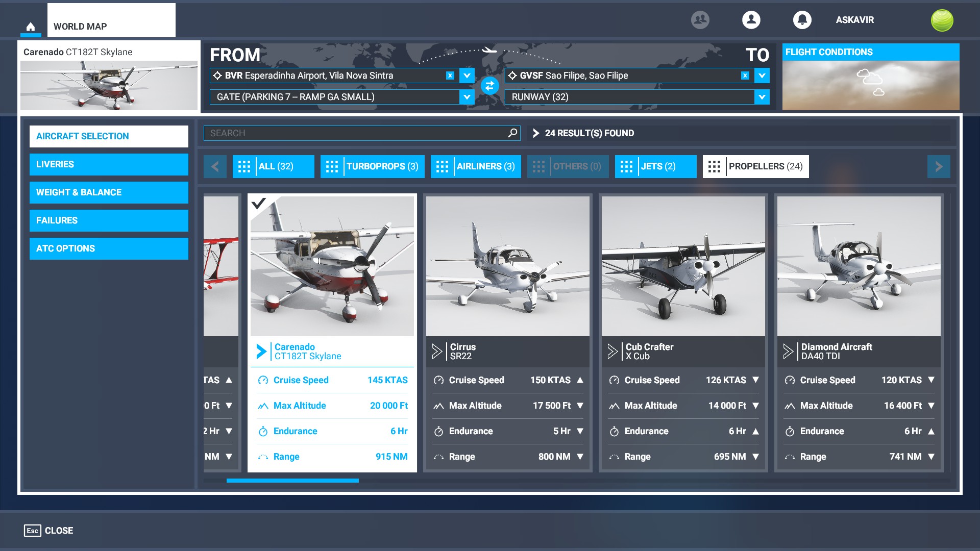The height and width of the screenshot is (551, 980).
Task: Click the Cub Crafter X Cub chevron icon
Action: [x=612, y=352]
